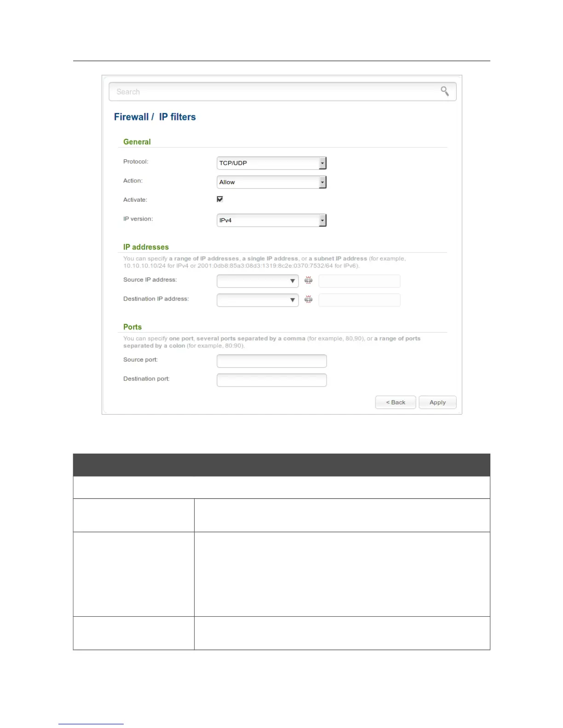The height and width of the screenshot is (728, 563).
Task: Expand the Source IP address combo box
Action: coord(258,281)
